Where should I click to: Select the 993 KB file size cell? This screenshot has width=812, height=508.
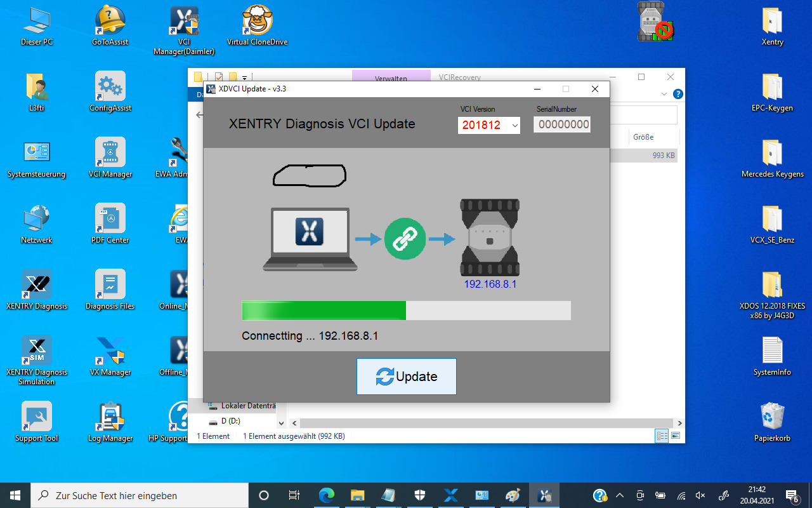tap(664, 155)
